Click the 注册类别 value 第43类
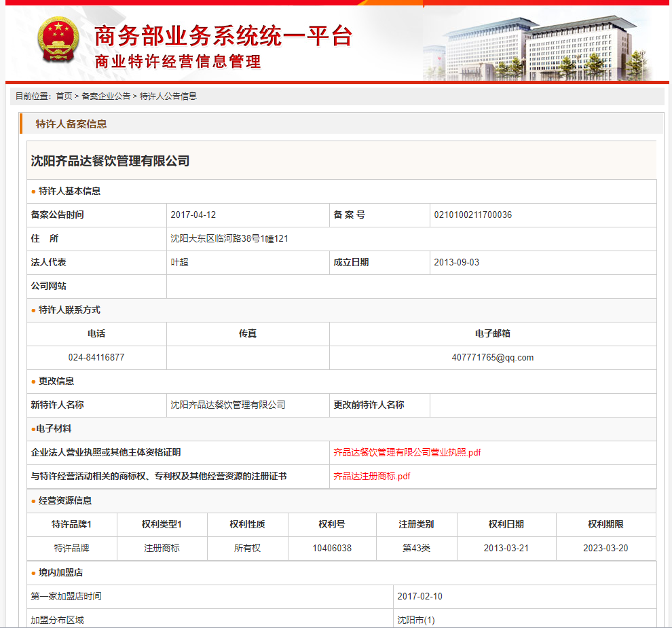 tap(416, 549)
